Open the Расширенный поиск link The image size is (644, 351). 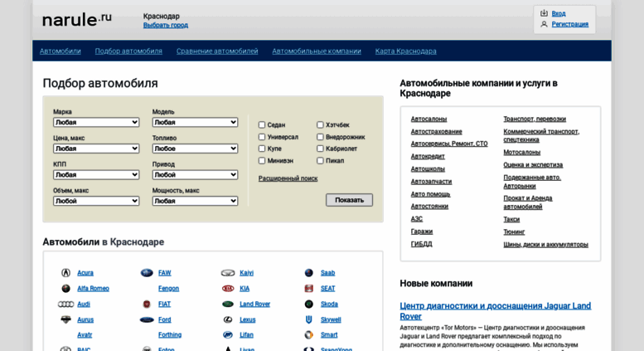(288, 178)
